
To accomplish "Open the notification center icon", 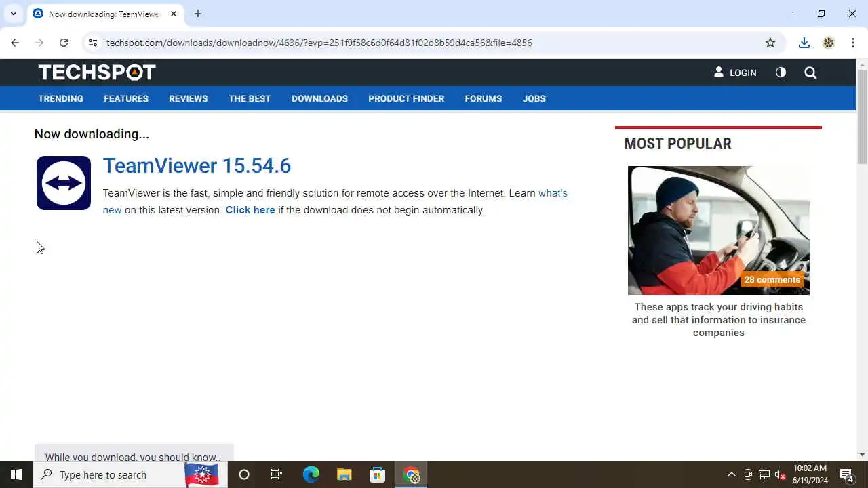I will pos(846,474).
